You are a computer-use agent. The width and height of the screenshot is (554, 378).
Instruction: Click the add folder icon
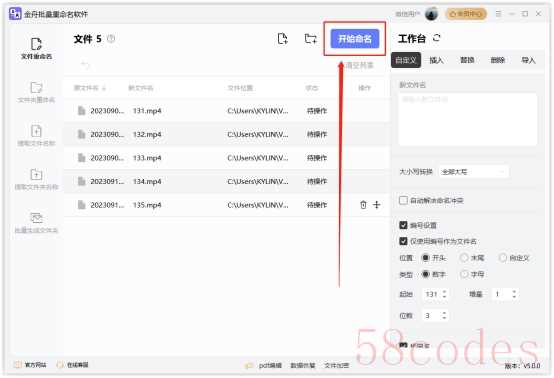[311, 39]
